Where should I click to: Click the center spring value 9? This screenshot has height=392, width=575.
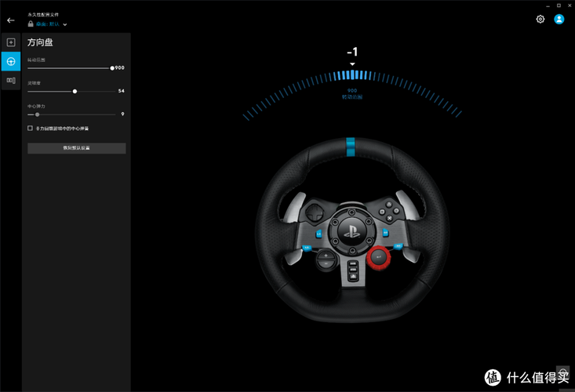pyautogui.click(x=122, y=114)
